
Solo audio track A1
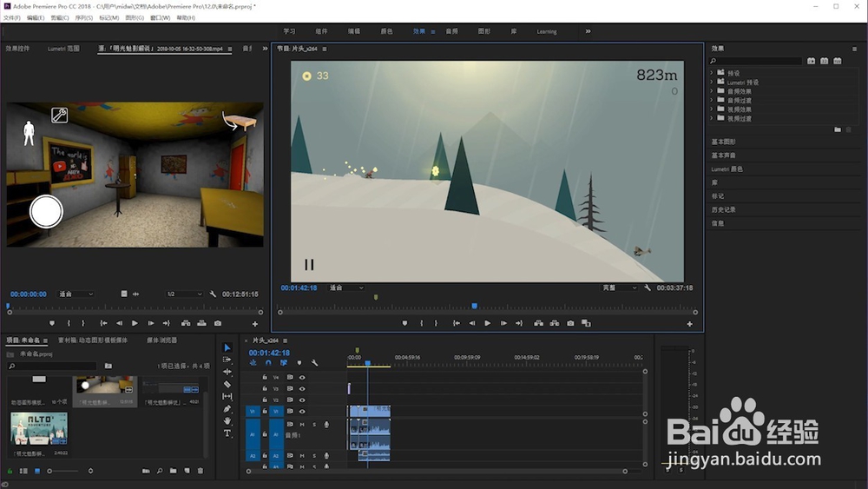(x=314, y=425)
